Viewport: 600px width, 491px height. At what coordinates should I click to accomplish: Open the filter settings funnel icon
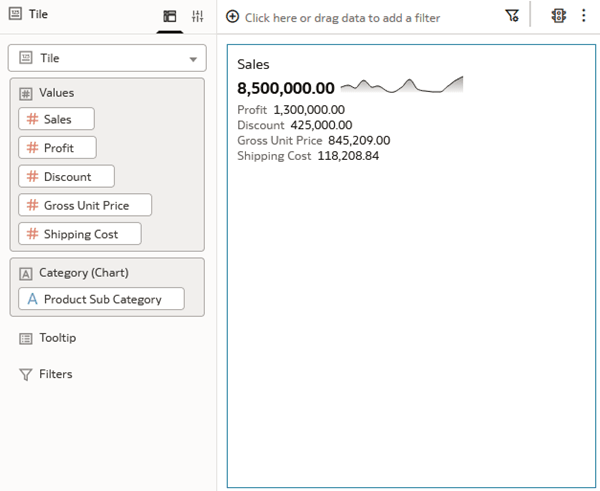(x=512, y=16)
